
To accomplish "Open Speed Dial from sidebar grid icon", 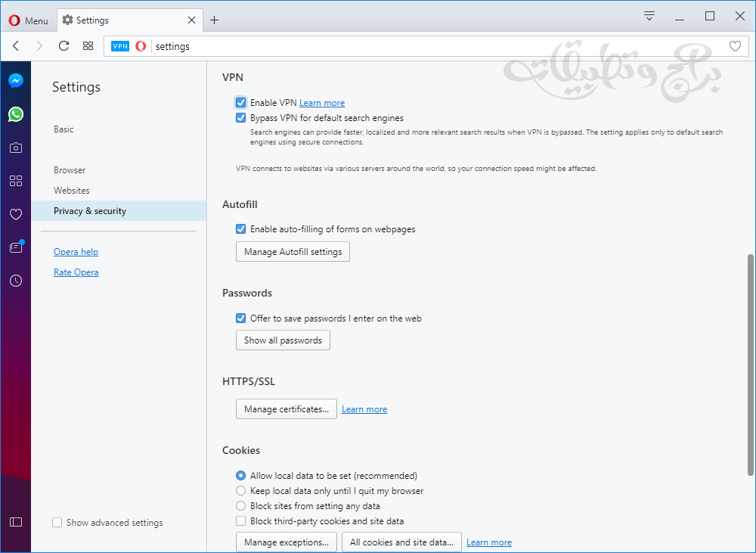I will pos(16,181).
